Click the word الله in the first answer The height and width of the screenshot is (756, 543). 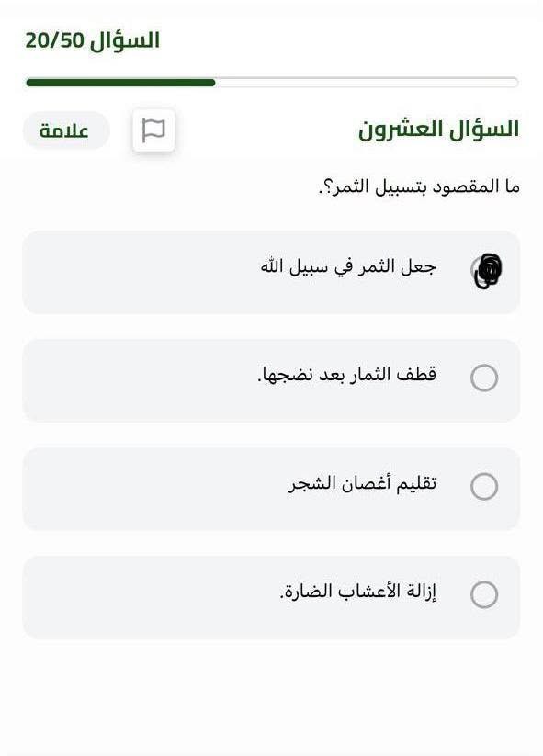coord(274,265)
